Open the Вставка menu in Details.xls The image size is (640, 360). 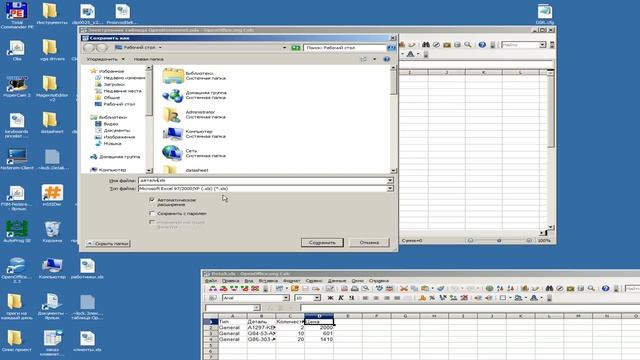tap(268, 281)
